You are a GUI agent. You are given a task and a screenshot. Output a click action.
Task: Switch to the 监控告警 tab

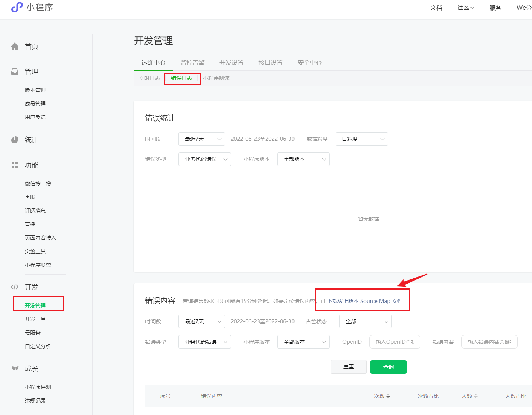[x=192, y=63]
